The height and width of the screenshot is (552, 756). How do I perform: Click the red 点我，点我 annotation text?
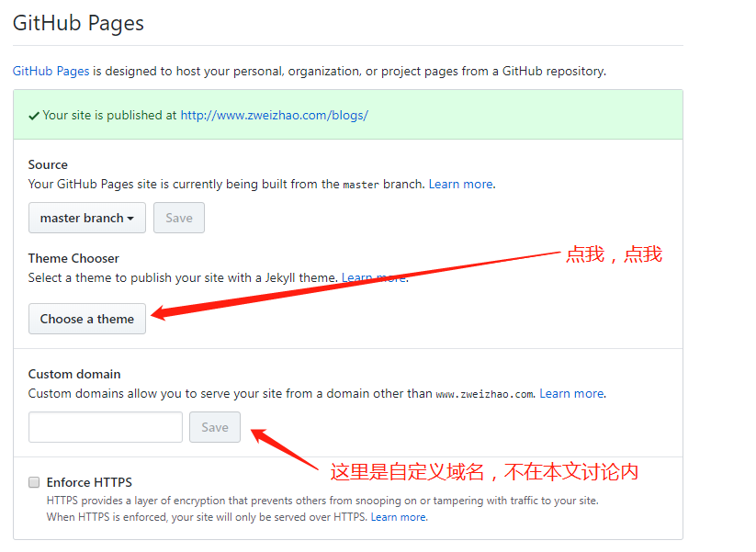(x=614, y=254)
